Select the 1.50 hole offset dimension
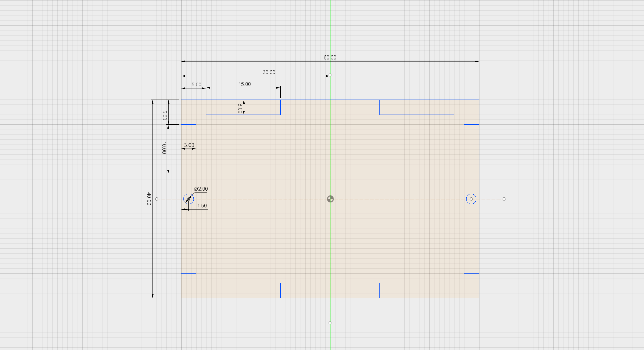This screenshot has height=350, width=644. tap(202, 206)
